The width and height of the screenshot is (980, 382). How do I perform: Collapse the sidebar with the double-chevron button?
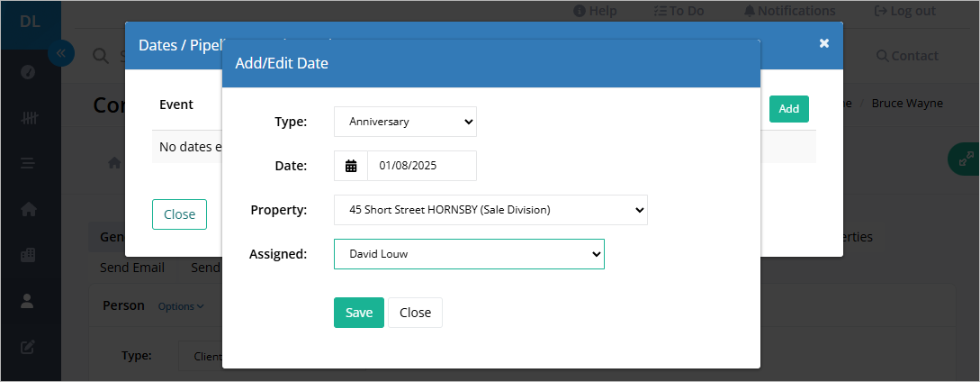click(61, 54)
